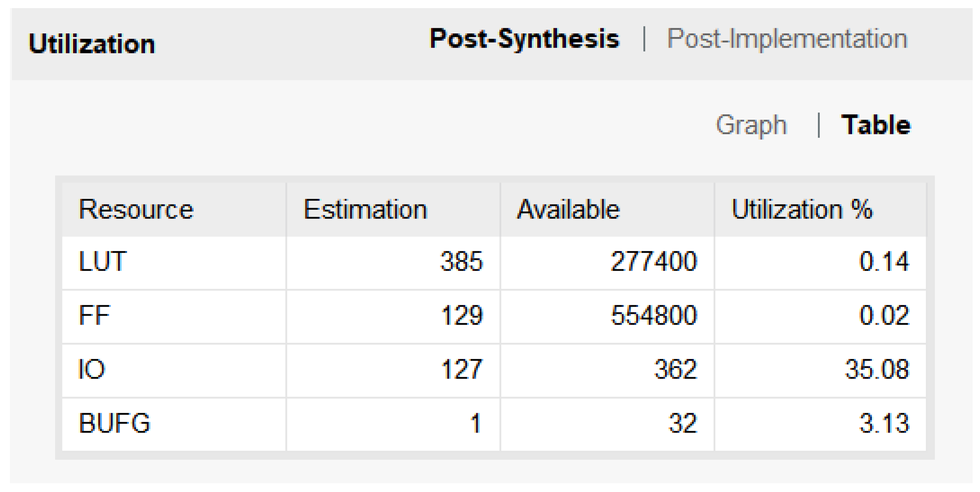Click the Available column header
This screenshot has width=980, height=492.
[x=568, y=210]
